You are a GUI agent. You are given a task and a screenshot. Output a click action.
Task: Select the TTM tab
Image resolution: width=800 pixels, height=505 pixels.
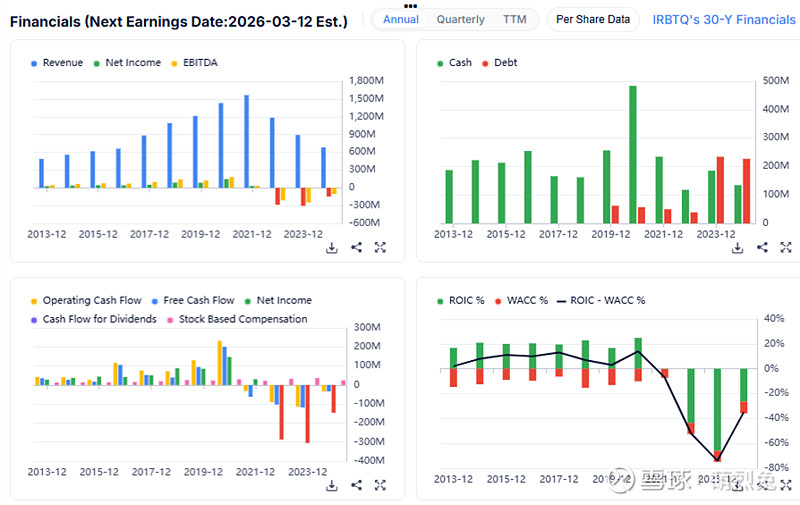coord(515,19)
